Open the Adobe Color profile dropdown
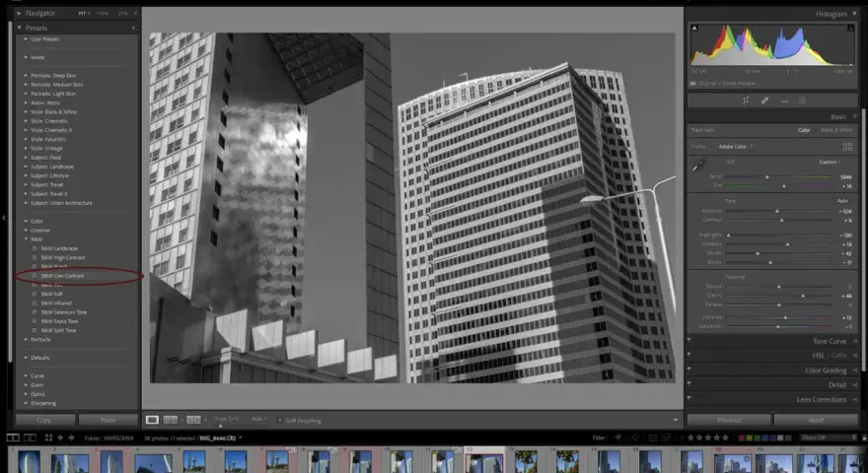Image resolution: width=868 pixels, height=473 pixels. pyautogui.click(x=736, y=147)
